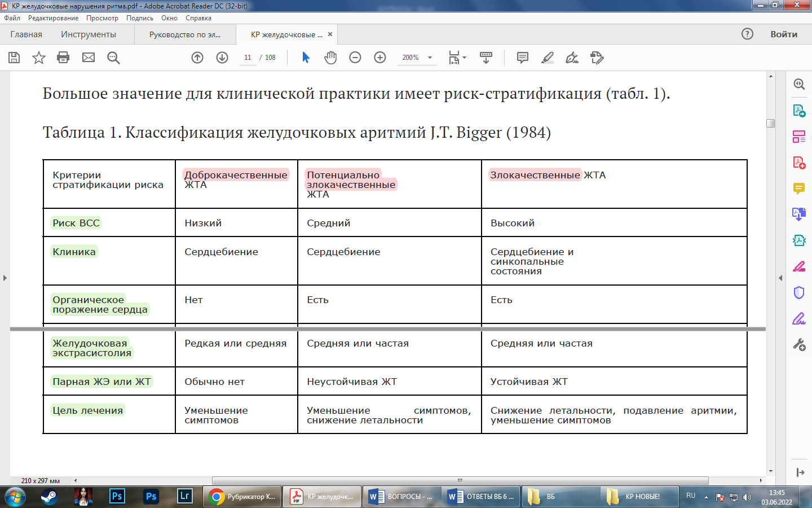Open Compress PDF tool in right pane
Viewport: 812px width, 508px height.
click(x=799, y=240)
